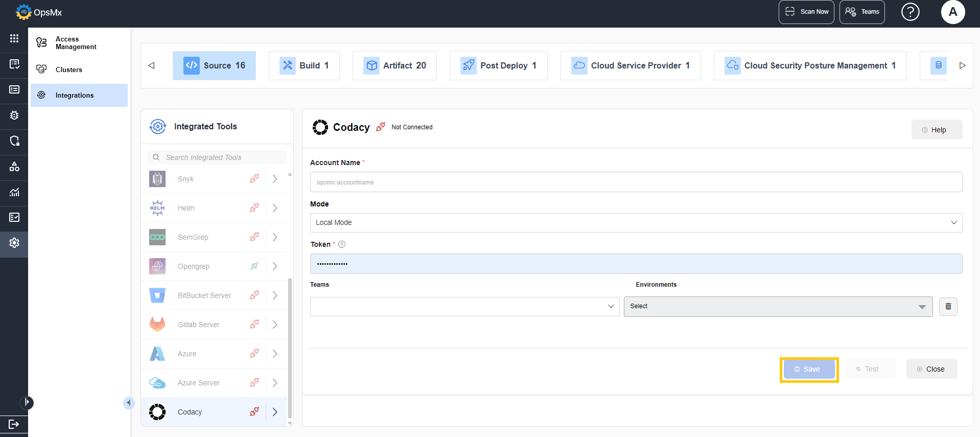Click the Scan Now button
The image size is (980, 437).
click(806, 12)
